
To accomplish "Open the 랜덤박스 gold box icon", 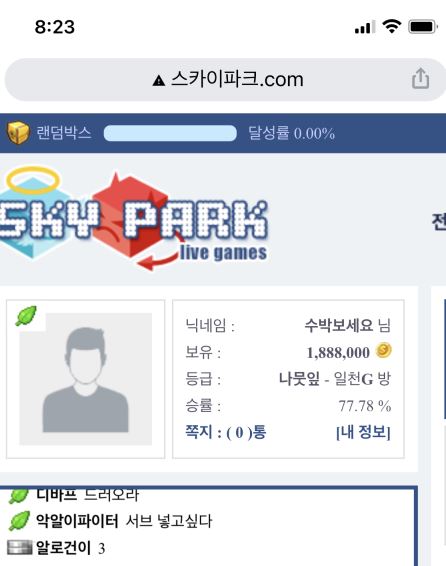I will point(18,133).
